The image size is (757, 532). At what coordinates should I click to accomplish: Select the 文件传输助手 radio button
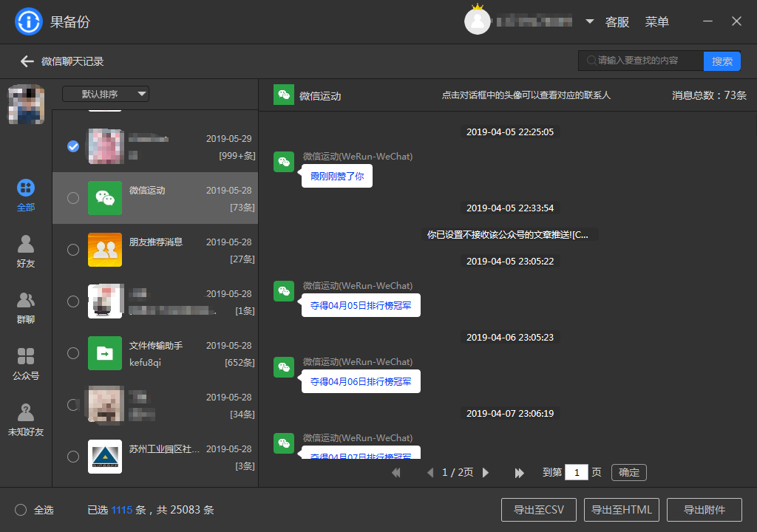73,353
